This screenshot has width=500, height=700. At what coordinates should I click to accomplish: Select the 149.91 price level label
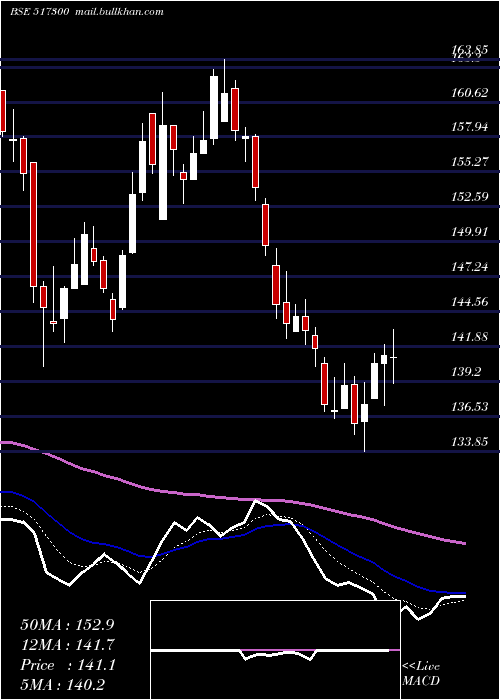pos(470,232)
